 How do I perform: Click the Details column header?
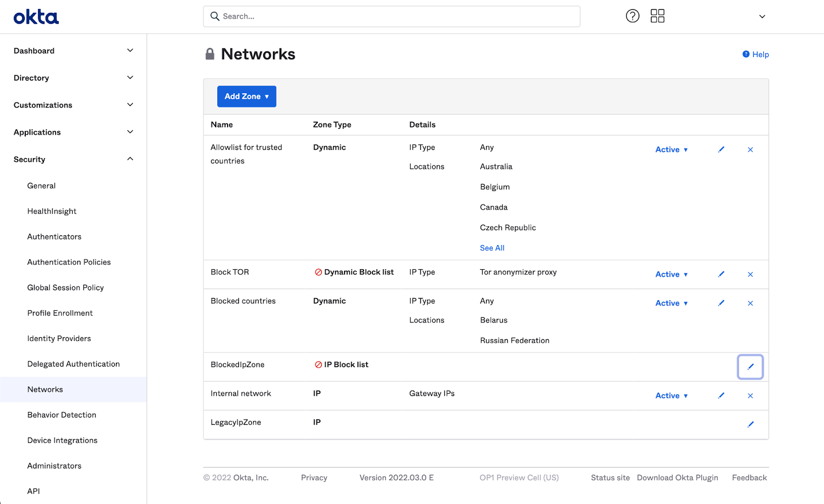point(422,125)
